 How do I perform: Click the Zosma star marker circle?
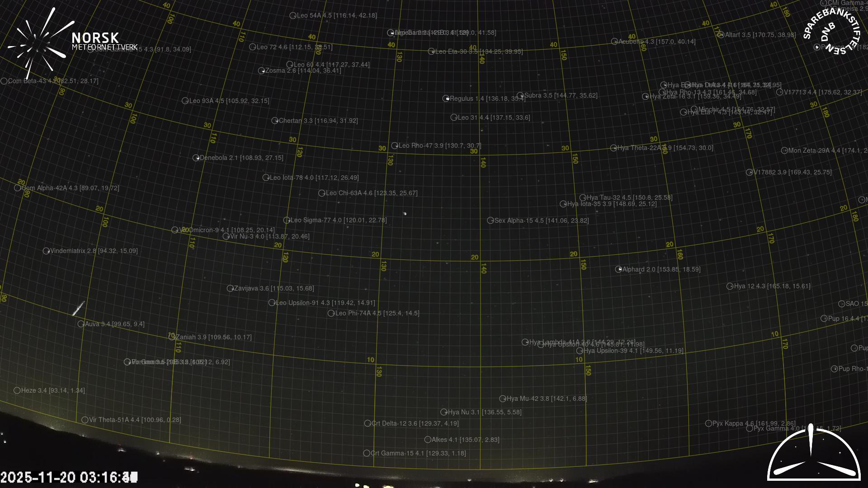pos(261,71)
